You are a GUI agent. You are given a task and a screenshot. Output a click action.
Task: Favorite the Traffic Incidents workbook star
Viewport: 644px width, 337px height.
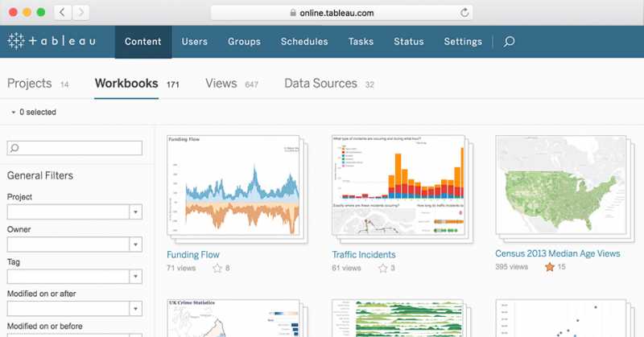(x=383, y=268)
